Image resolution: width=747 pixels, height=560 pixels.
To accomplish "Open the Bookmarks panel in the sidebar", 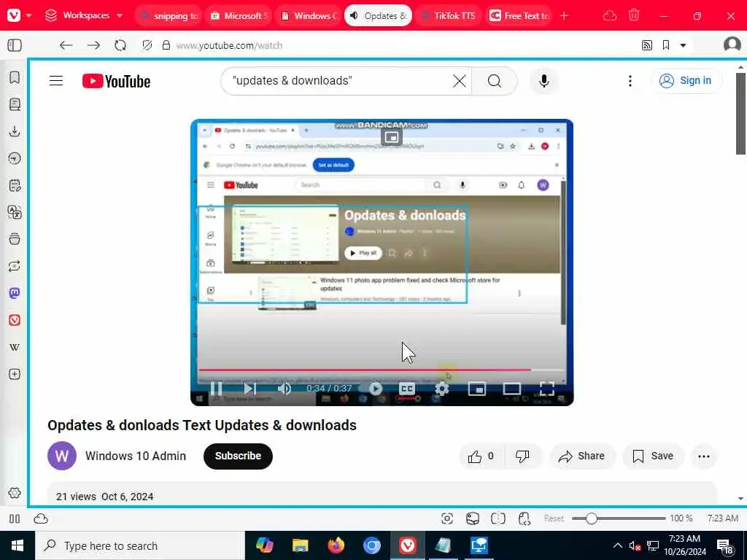I will point(15,77).
